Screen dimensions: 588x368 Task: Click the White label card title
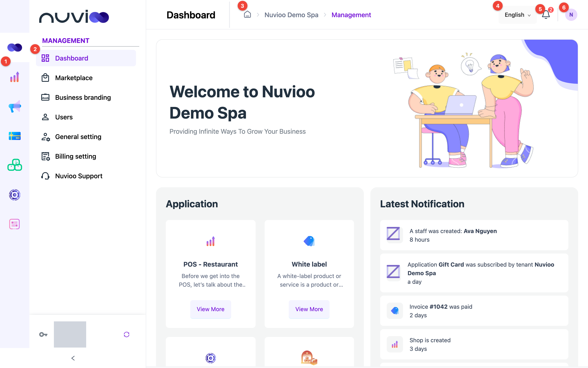[x=309, y=264]
